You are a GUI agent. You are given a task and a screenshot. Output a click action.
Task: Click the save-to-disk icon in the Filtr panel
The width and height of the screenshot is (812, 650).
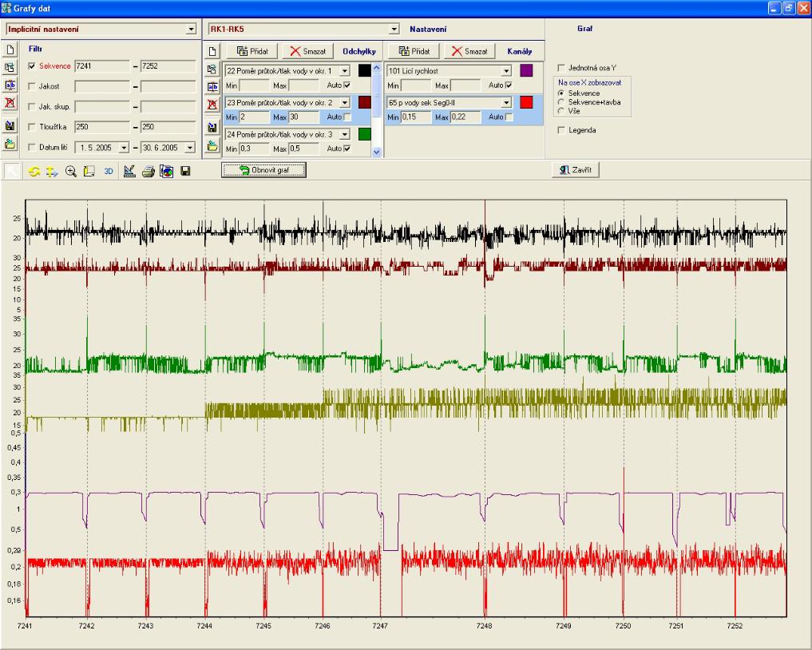[x=10, y=125]
